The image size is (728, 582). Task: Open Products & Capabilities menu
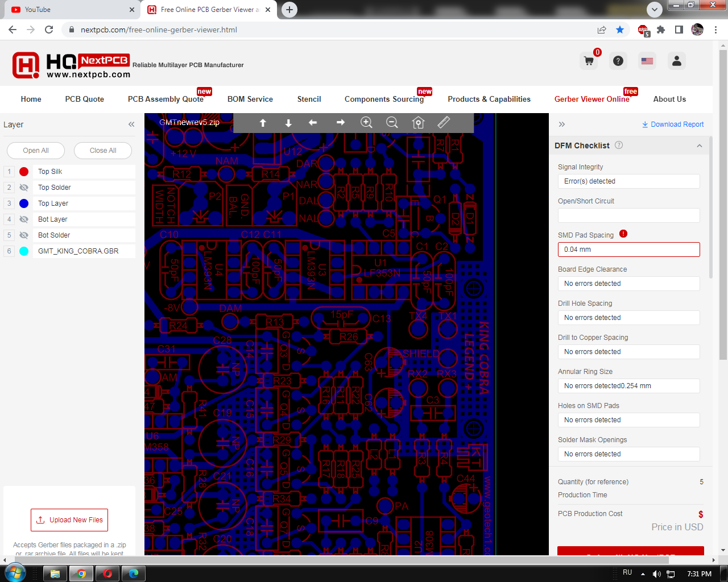(x=489, y=99)
